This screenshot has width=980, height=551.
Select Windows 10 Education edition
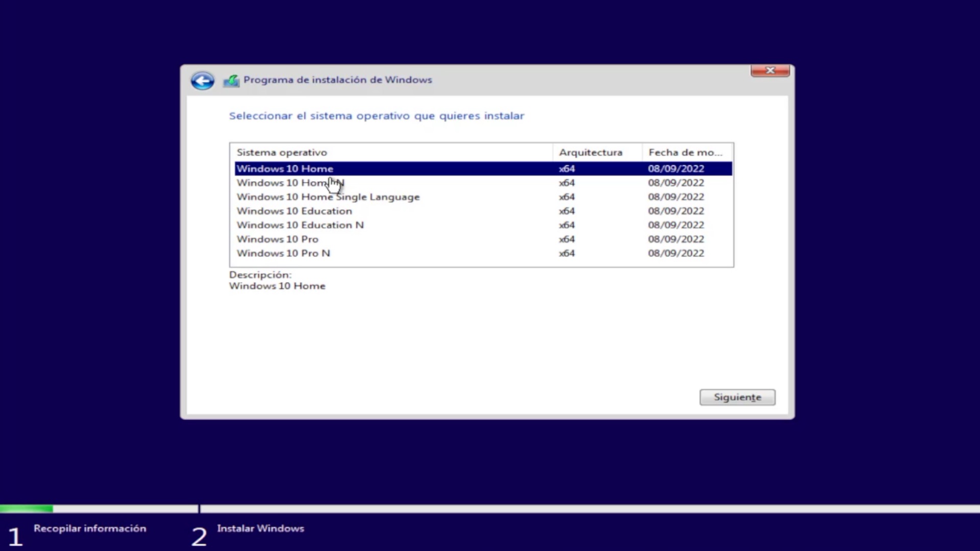coord(483,211)
